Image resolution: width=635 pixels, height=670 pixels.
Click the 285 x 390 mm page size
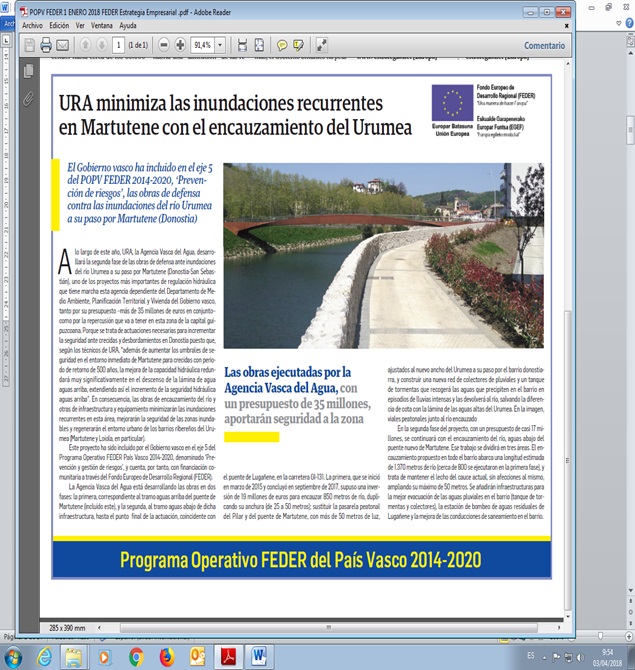(67, 628)
